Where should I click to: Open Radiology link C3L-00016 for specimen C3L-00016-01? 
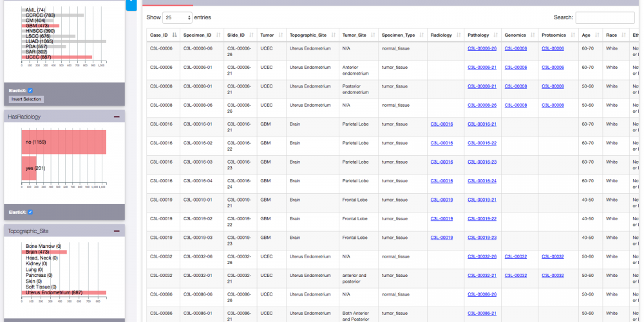[x=442, y=124]
